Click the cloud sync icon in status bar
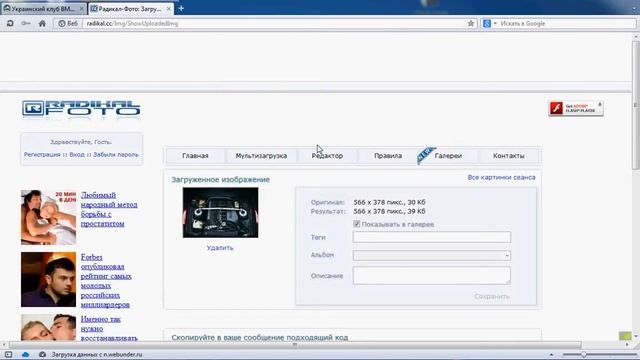 [x=25, y=355]
